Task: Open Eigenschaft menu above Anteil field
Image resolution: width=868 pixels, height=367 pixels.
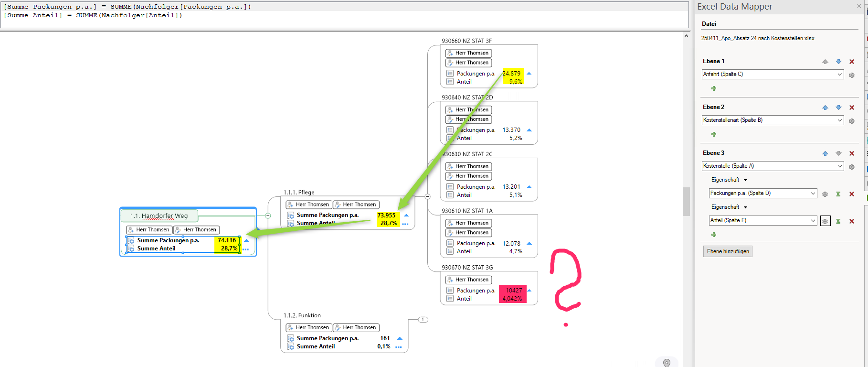Action: point(745,207)
